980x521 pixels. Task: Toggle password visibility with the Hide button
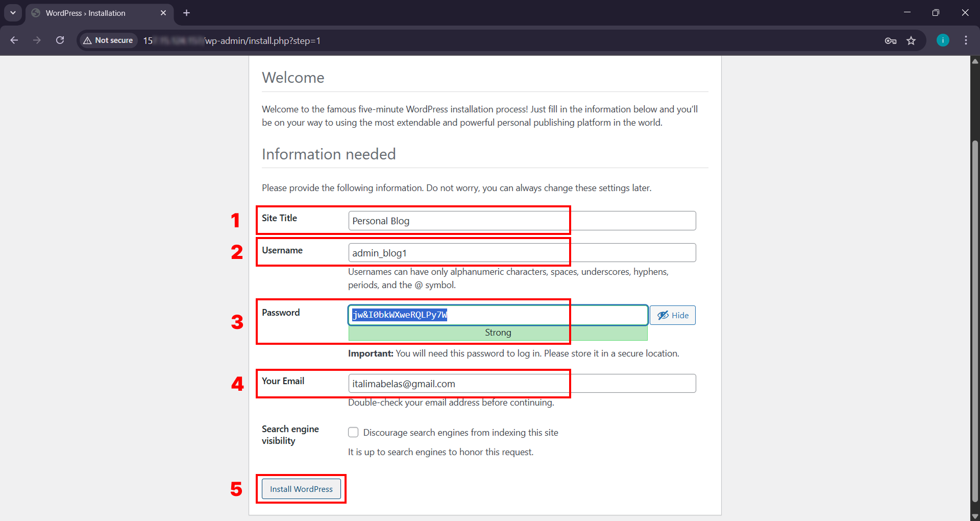coord(672,315)
